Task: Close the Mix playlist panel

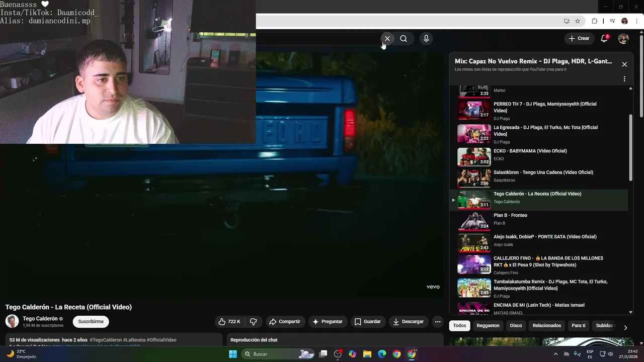Action: pos(624,64)
